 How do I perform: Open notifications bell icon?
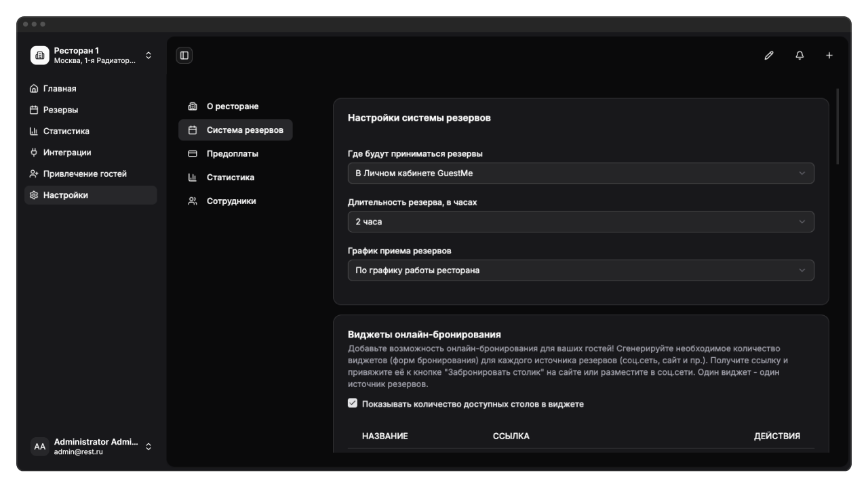pos(800,56)
